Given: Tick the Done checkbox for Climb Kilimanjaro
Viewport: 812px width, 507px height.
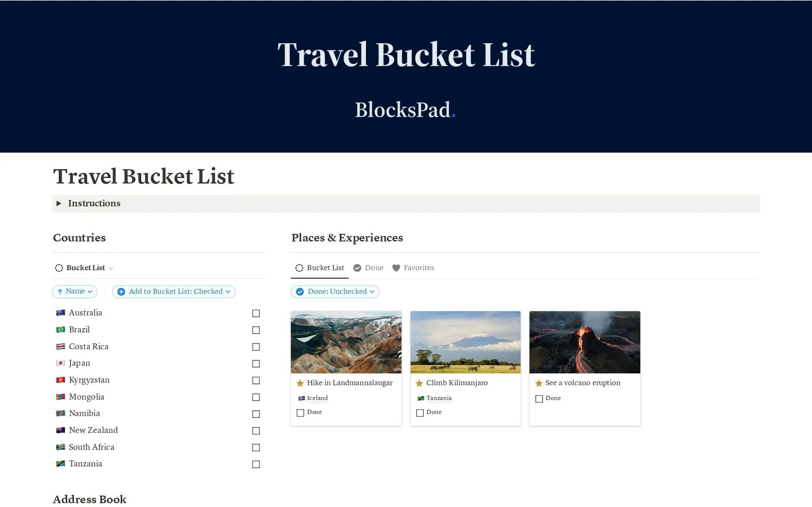Looking at the screenshot, I should coord(420,413).
